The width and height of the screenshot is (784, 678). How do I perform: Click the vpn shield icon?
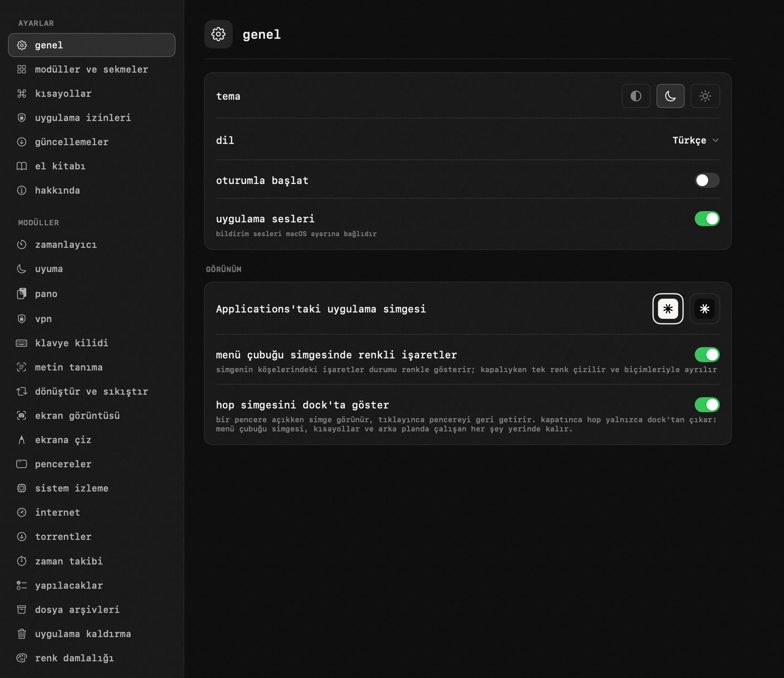click(22, 319)
